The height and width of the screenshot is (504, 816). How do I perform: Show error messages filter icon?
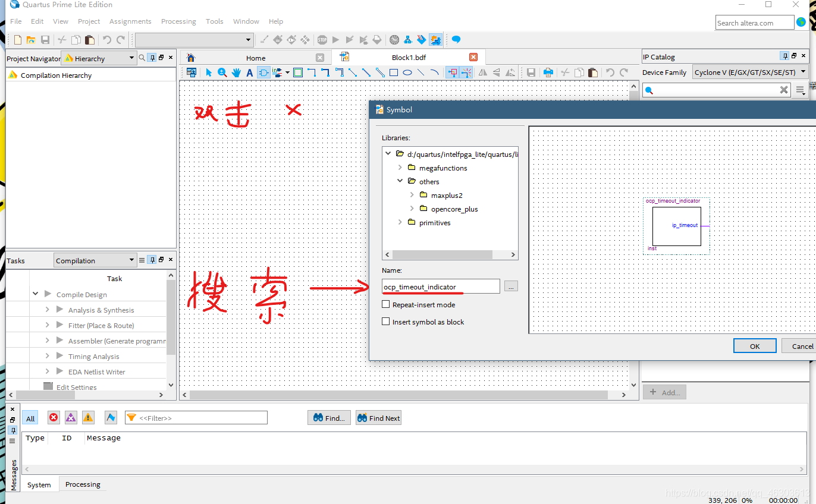[54, 418]
